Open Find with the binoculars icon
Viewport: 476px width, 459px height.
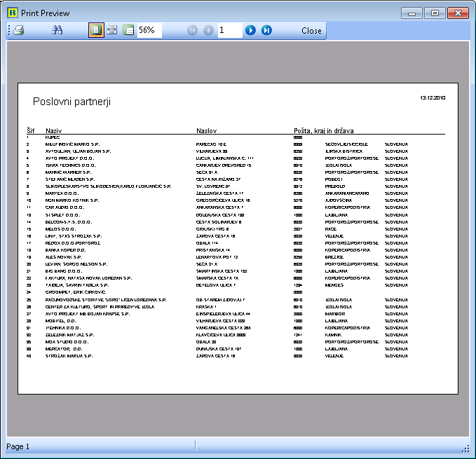point(57,30)
